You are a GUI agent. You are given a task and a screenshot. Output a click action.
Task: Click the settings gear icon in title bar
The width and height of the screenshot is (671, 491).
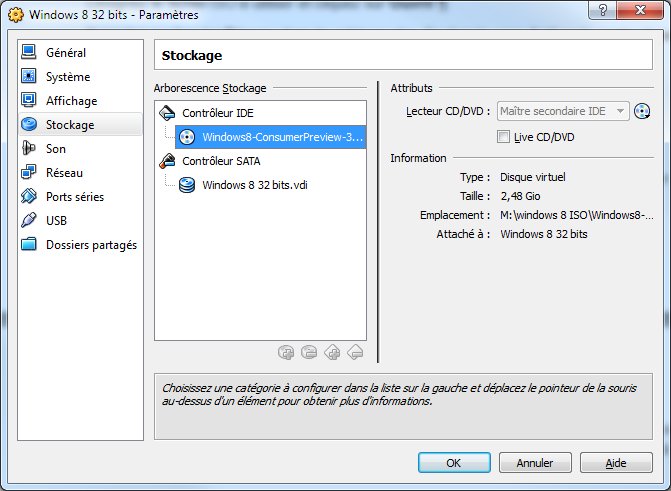16,15
